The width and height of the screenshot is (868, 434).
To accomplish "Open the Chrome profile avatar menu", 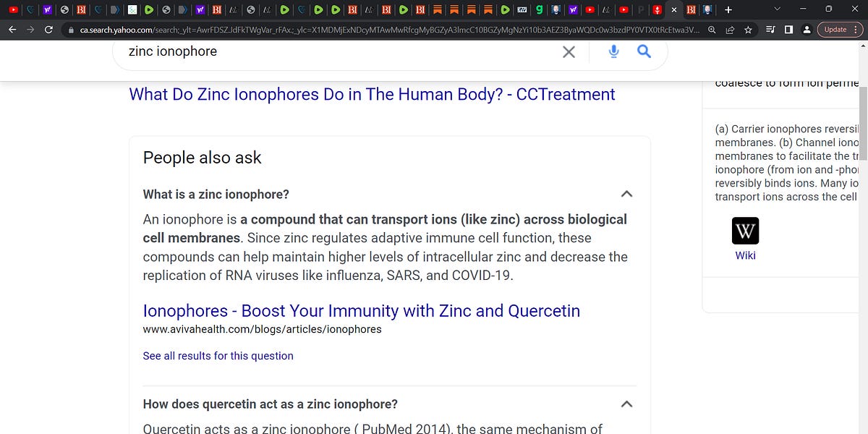I will point(806,30).
